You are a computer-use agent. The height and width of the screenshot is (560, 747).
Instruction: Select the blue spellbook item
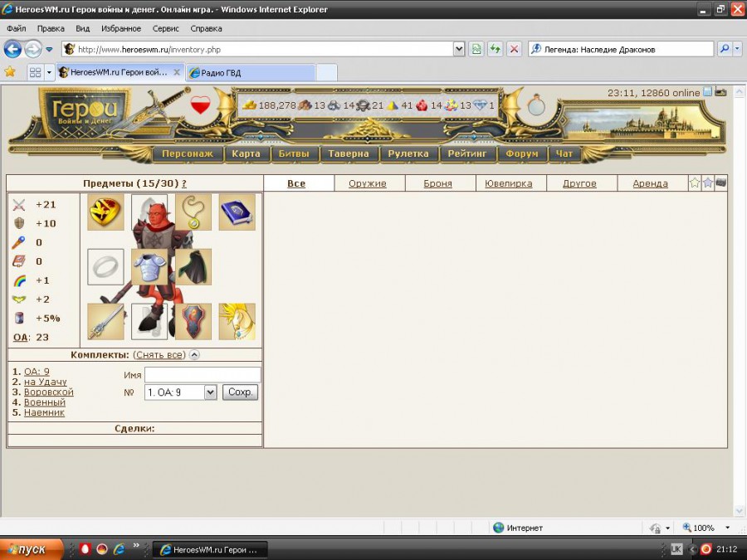237,212
